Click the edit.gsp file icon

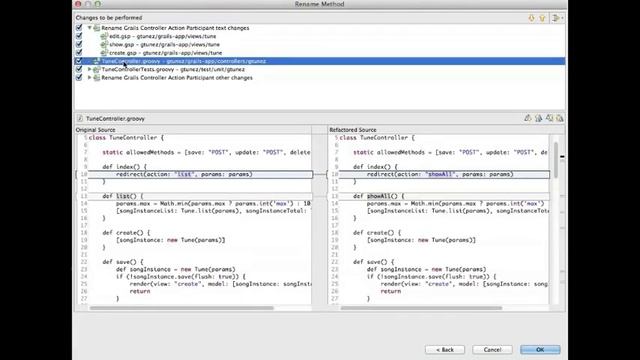pyautogui.click(x=104, y=36)
